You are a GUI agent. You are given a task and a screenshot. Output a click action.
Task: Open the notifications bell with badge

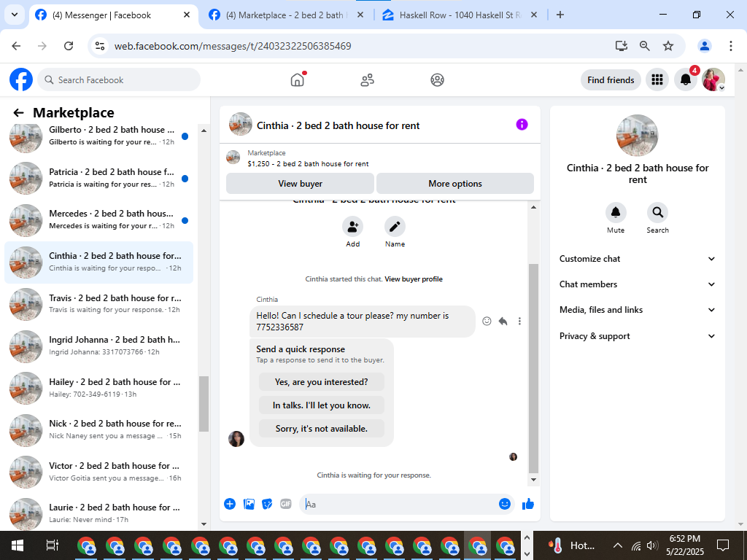click(x=686, y=79)
